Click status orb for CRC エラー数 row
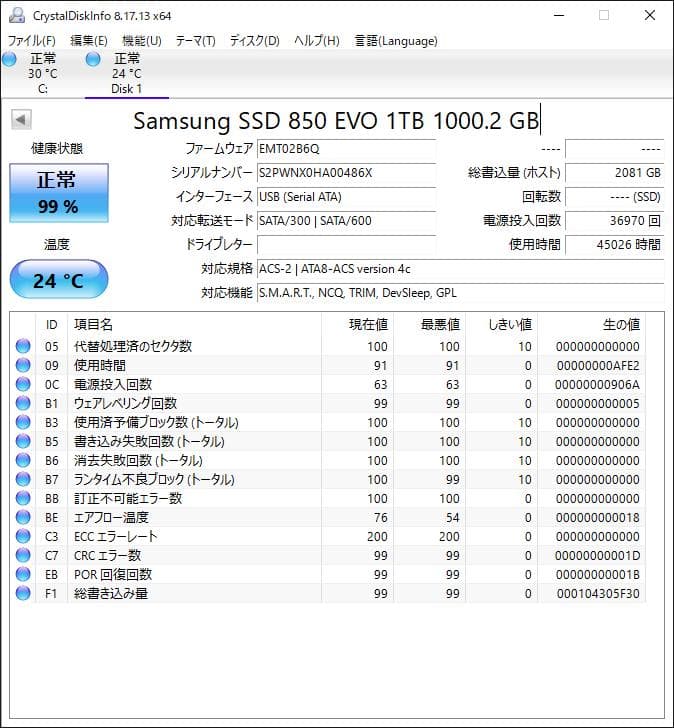Viewport: 674px width, 728px height. pos(23,555)
